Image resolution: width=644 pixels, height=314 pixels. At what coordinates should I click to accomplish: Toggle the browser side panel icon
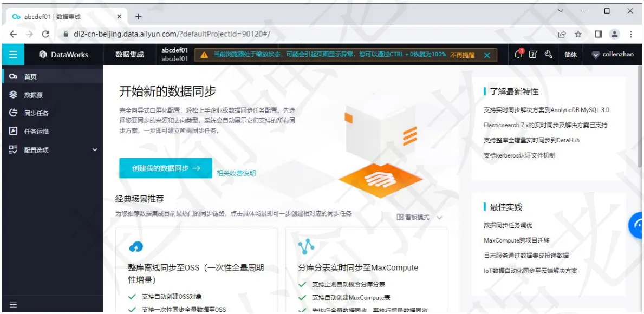[x=599, y=35]
